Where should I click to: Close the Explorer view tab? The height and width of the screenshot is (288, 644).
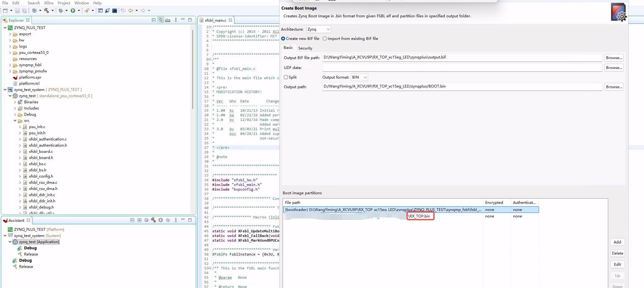pos(28,20)
